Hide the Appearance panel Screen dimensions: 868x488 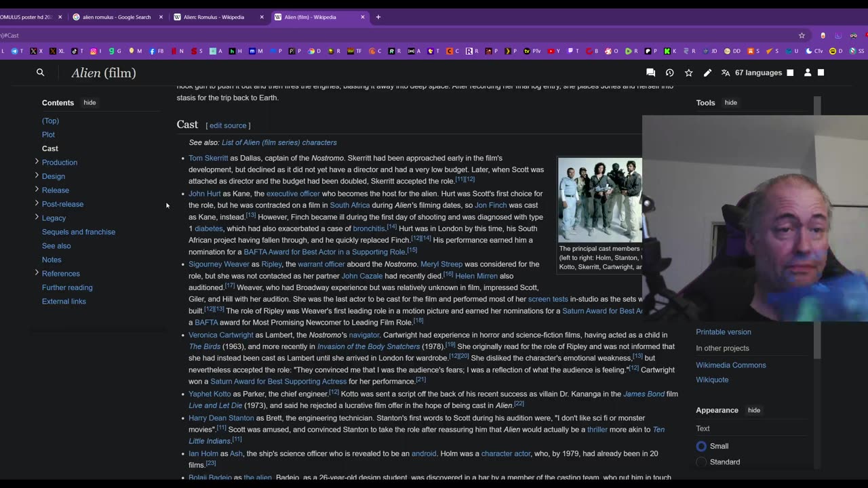[x=754, y=410]
